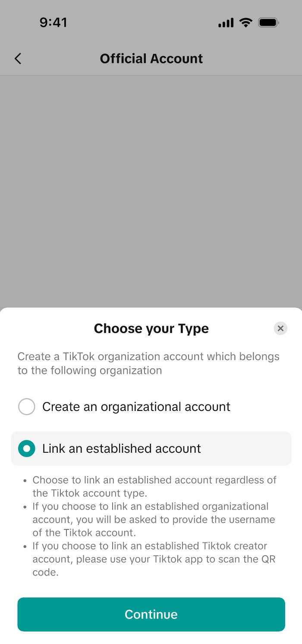The height and width of the screenshot is (644, 302).
Task: Tap the last bullet point dot
Action: coord(25,546)
